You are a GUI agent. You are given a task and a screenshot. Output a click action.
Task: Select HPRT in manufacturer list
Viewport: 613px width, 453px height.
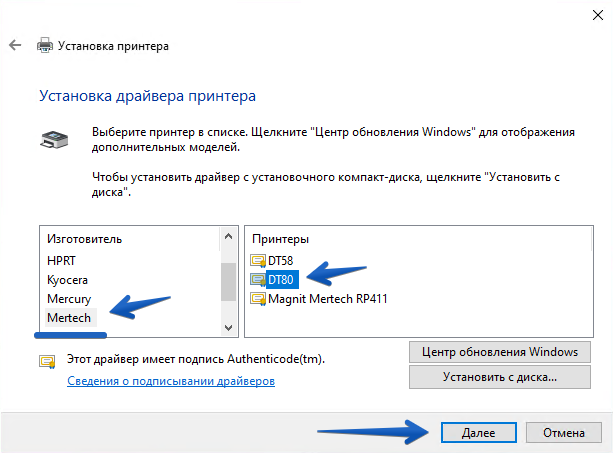pyautogui.click(x=61, y=261)
